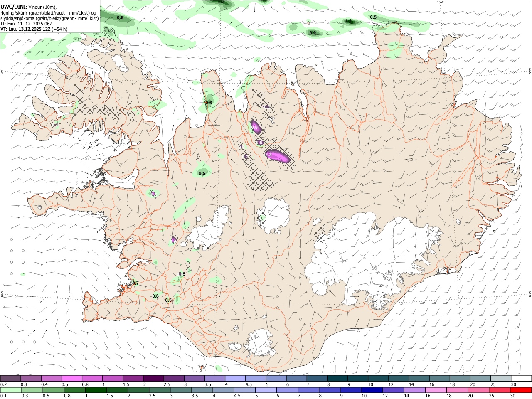Pick the bright pink upper swatch at 0.5
This screenshot has height=399, width=532.
[x=72, y=378]
